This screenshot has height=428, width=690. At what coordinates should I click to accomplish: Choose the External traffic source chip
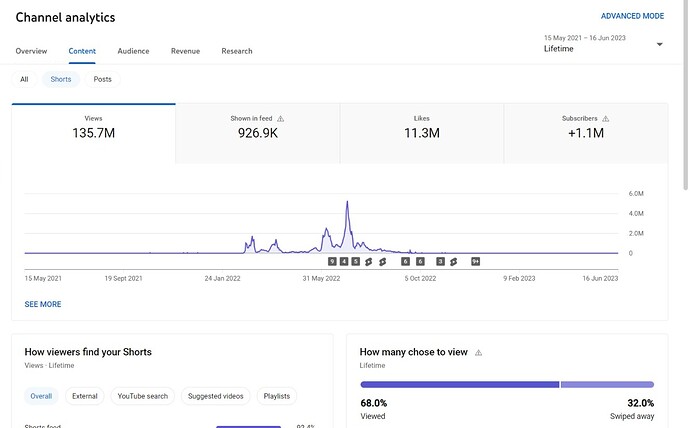click(x=85, y=396)
